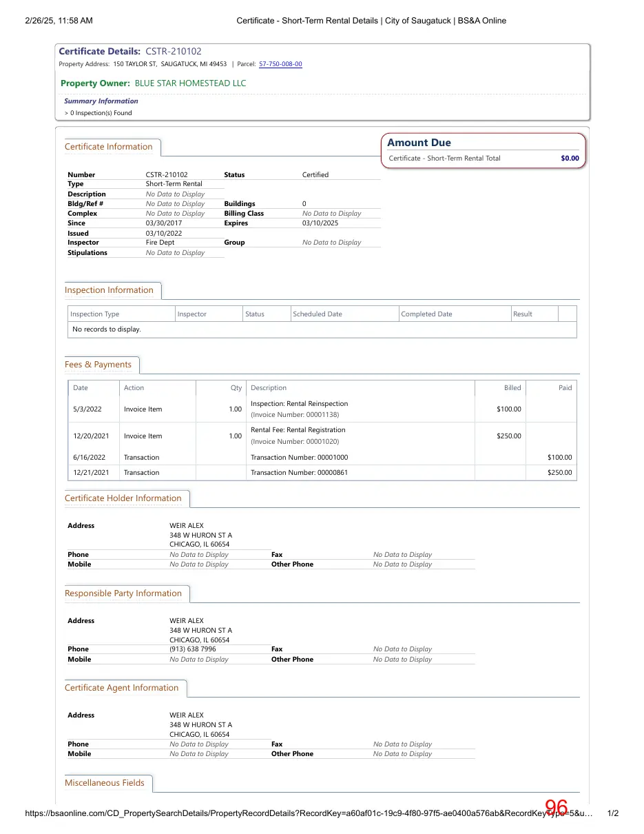
Task: Click the bsaonline.com URL in page footer
Action: [309, 813]
